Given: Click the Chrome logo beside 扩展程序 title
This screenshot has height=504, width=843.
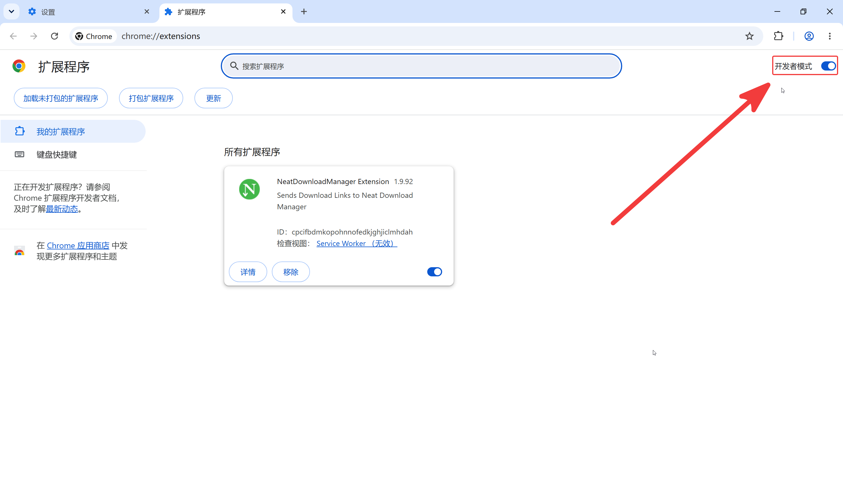Looking at the screenshot, I should (19, 66).
